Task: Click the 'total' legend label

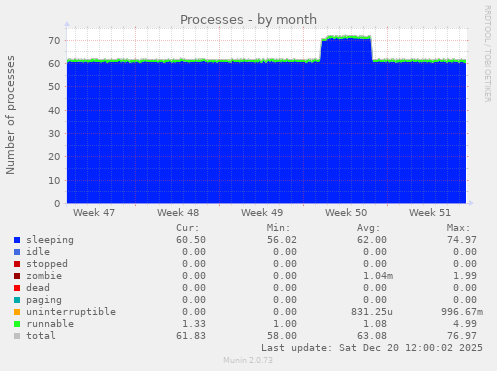Action: point(41,336)
